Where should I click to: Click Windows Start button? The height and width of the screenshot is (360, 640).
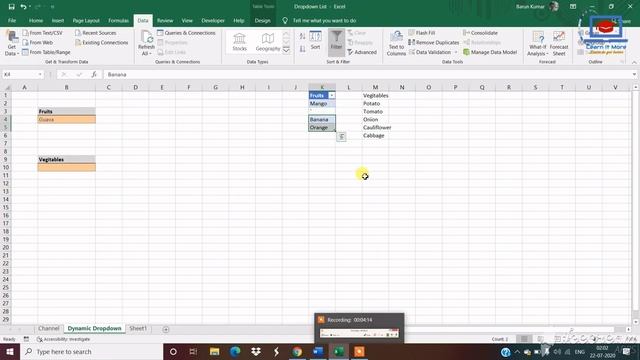click(x=10, y=351)
